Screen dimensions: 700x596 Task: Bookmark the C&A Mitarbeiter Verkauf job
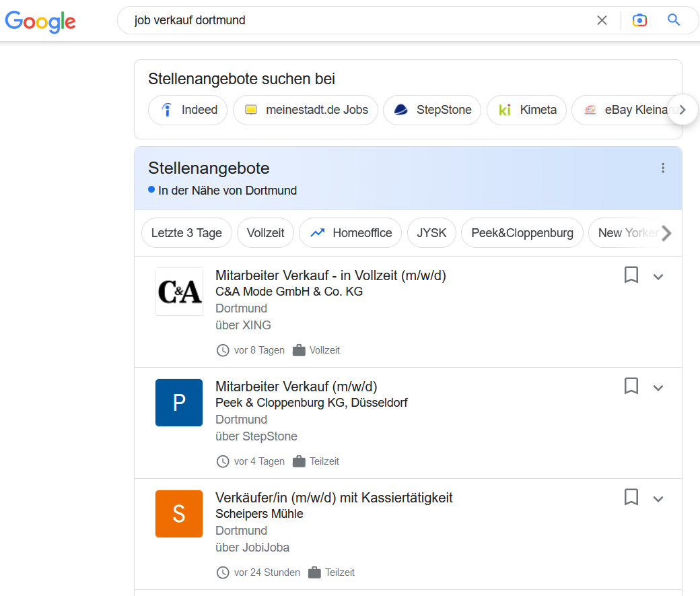tap(631, 275)
